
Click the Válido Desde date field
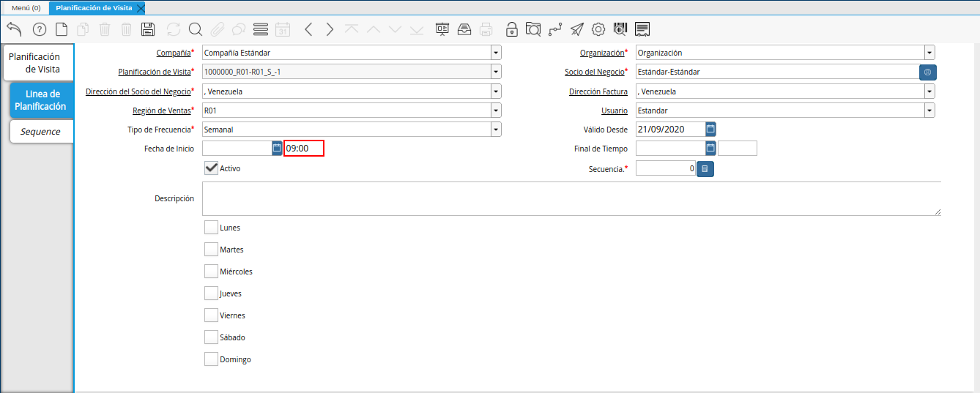pyautogui.click(x=670, y=130)
